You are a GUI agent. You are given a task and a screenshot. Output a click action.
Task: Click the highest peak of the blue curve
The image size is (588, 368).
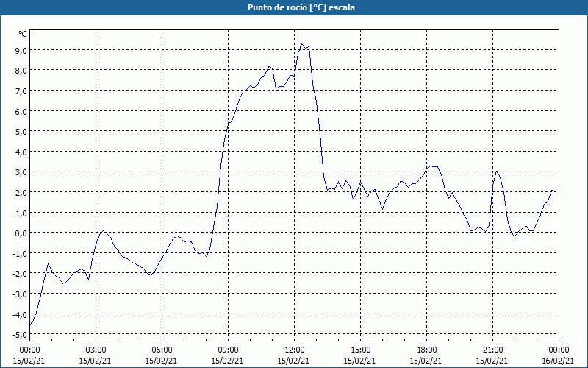pos(302,44)
